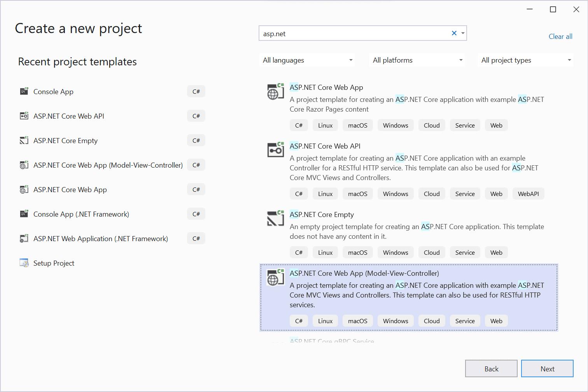Open the All languages dropdown
Screen dimensions: 588x392
(x=307, y=60)
